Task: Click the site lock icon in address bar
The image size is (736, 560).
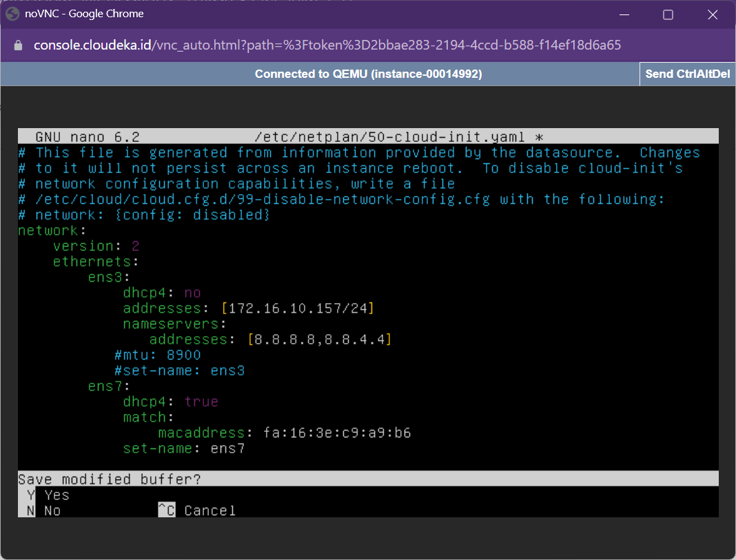Action: tap(19, 45)
